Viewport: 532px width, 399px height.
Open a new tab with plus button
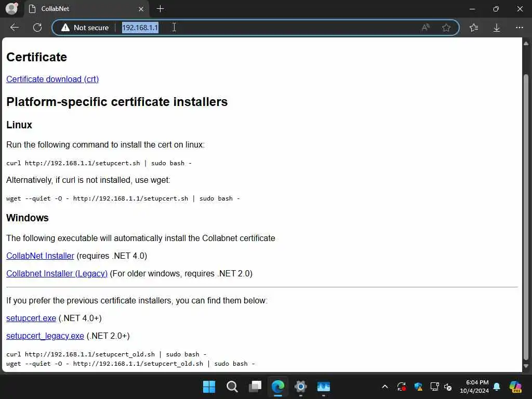point(160,9)
